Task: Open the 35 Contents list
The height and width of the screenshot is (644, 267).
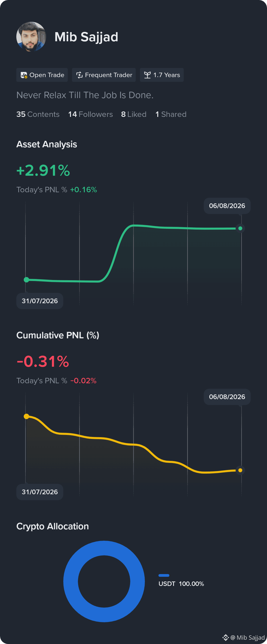Action: click(38, 114)
